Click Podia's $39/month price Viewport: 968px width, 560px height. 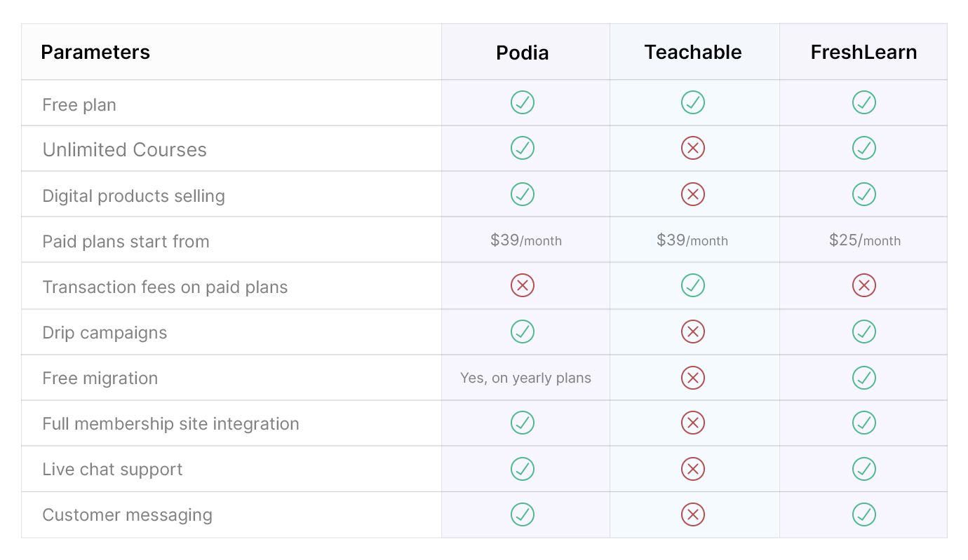coord(526,240)
